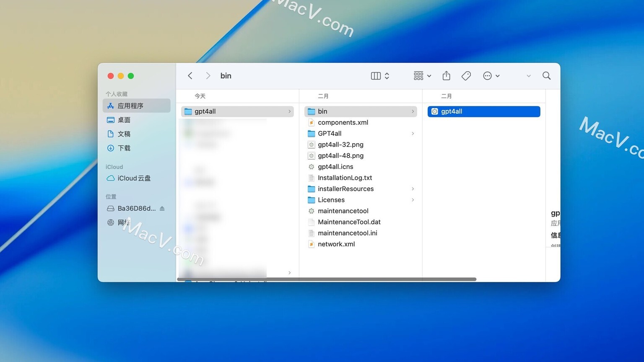This screenshot has width=644, height=362.
Task: Click the 今天 column header
Action: point(200,96)
